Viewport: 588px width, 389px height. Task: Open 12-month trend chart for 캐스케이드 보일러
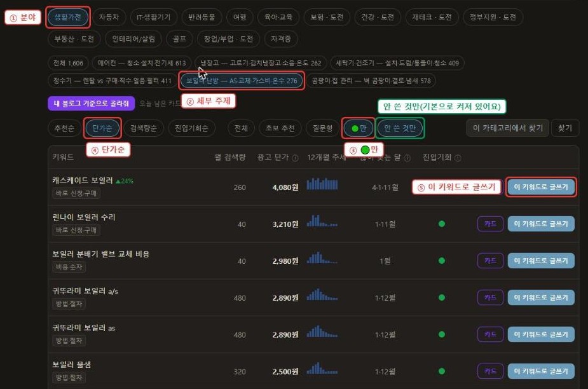tap(322, 184)
